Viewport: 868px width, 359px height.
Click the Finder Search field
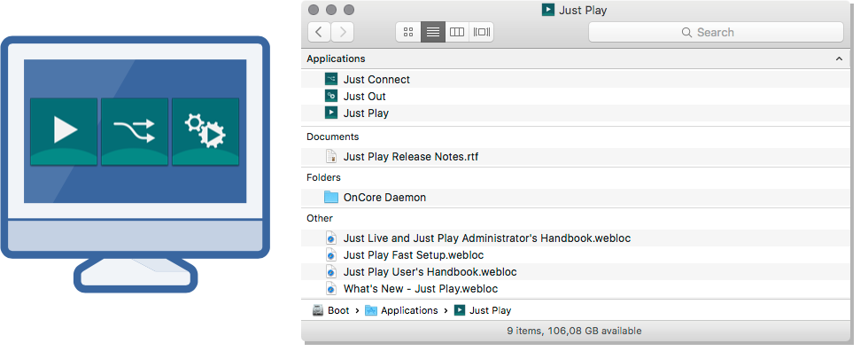pyautogui.click(x=716, y=32)
